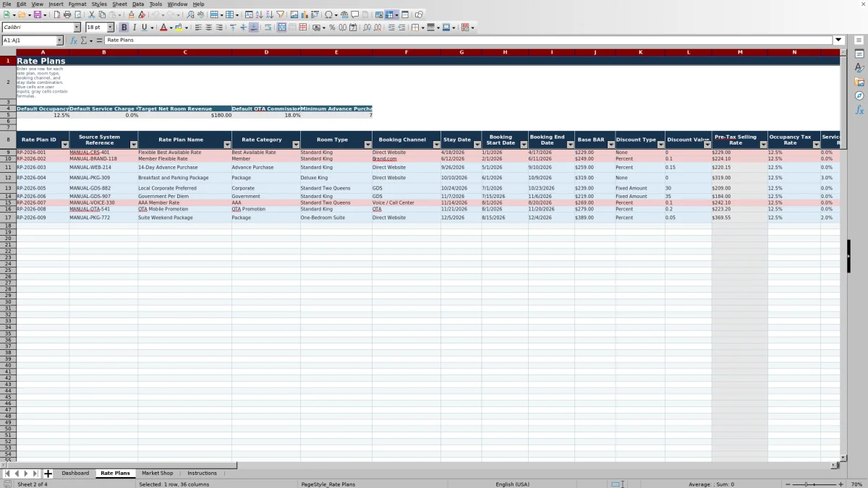The height and width of the screenshot is (488, 868).
Task: Open the File menu
Action: [x=7, y=4]
